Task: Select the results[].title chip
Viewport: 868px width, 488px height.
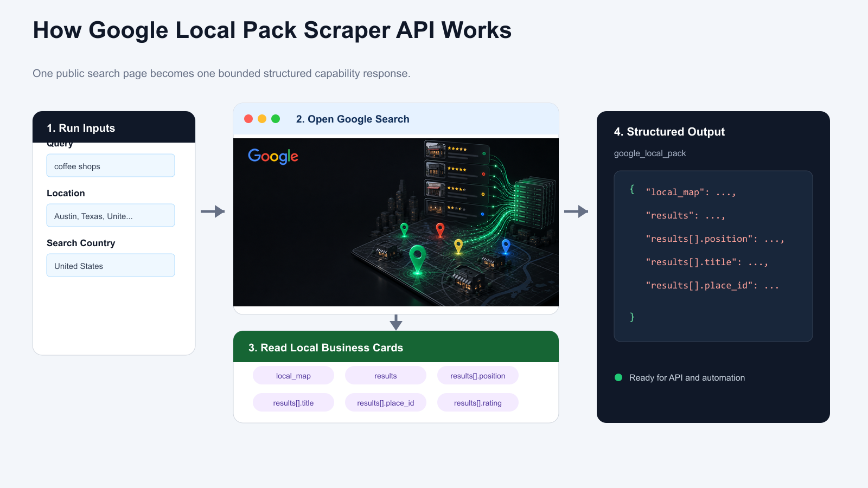Action: [293, 402]
